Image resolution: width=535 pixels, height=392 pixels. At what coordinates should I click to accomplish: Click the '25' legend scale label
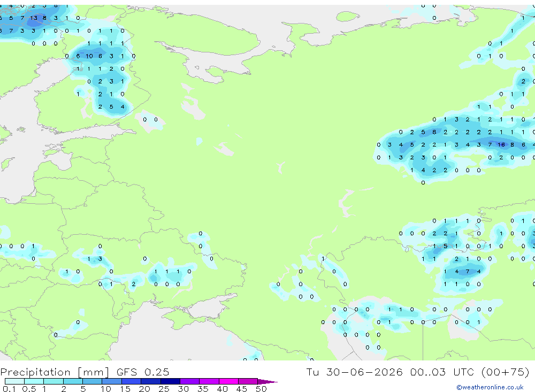pyautogui.click(x=164, y=389)
